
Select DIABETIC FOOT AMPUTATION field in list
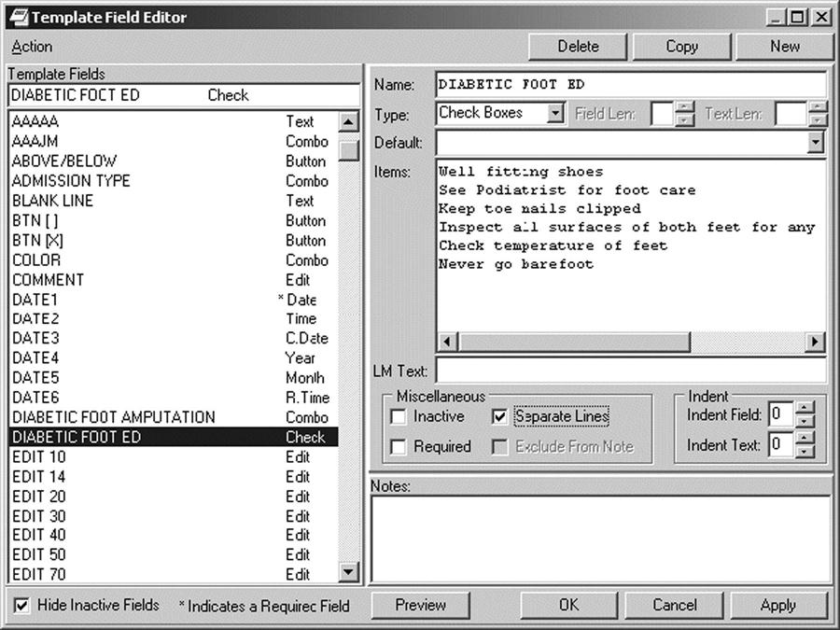click(x=114, y=417)
